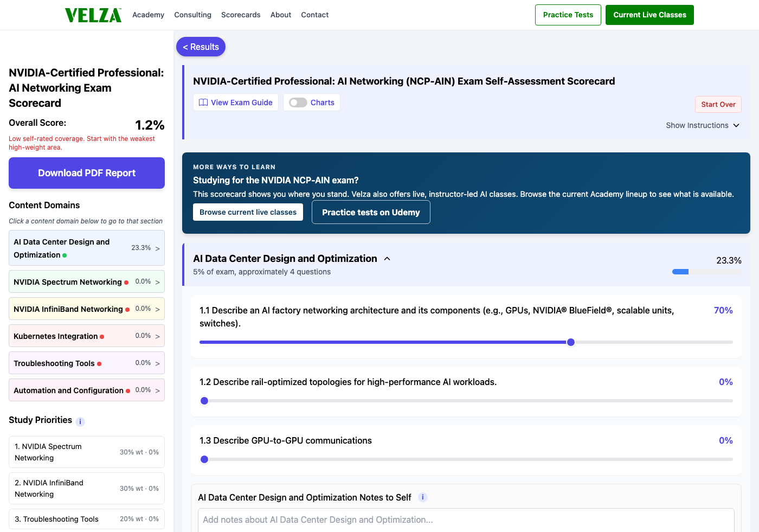Click Current Live Classes button
This screenshot has height=532, width=759.
tap(649, 15)
